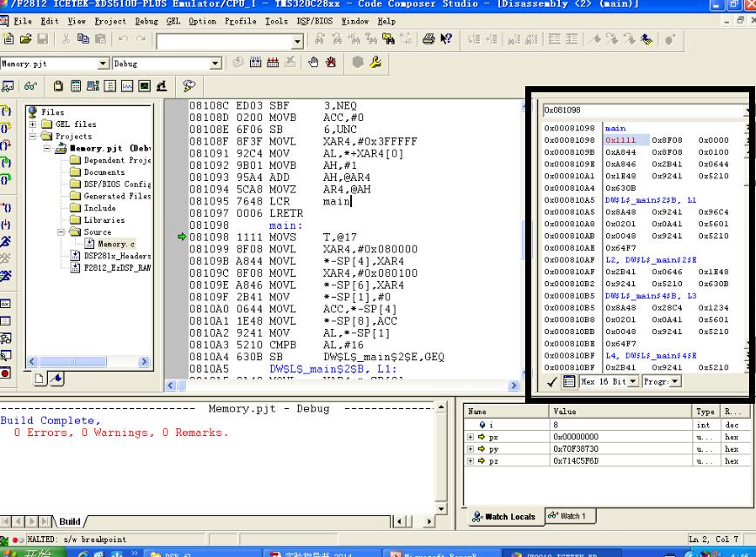
Task: Click the Value column header in watch window
Action: pos(620,412)
